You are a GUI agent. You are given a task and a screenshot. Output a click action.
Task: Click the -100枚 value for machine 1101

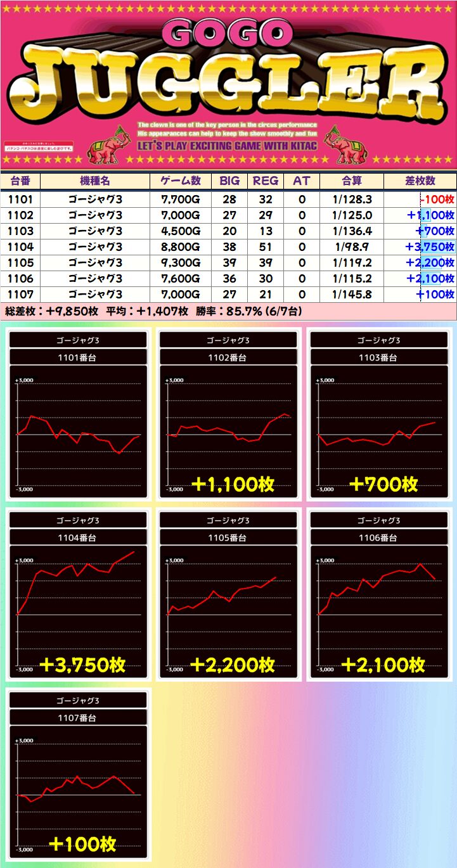point(437,199)
